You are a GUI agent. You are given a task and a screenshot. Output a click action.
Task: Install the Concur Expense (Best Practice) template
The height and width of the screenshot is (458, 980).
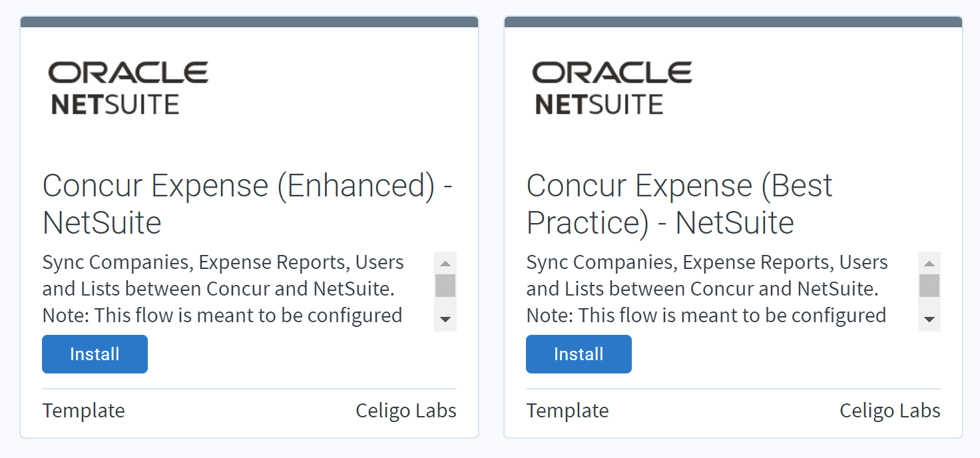[579, 354]
